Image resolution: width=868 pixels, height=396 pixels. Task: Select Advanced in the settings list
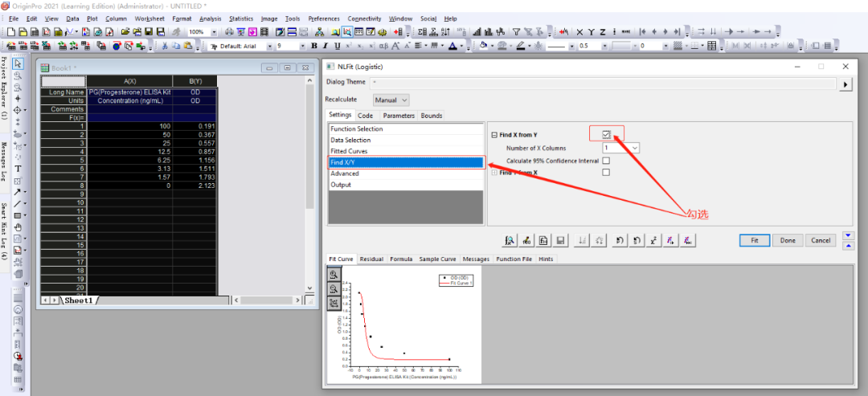coord(345,174)
